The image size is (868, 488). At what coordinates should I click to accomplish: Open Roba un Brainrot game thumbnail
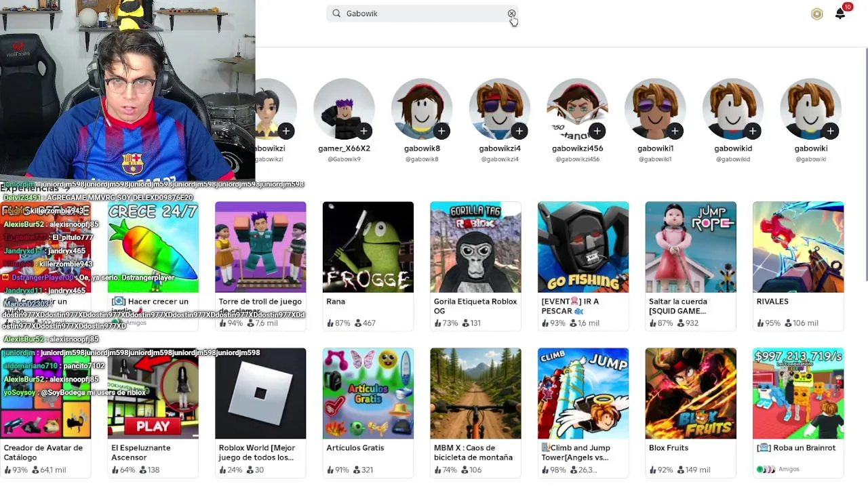798,393
